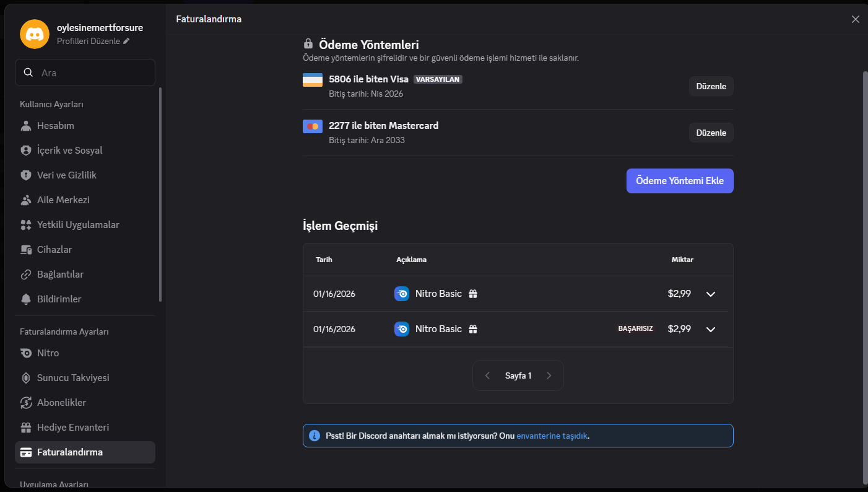868x492 pixels.
Task: Click the text 5806 ile biten Visa
Action: [369, 79]
